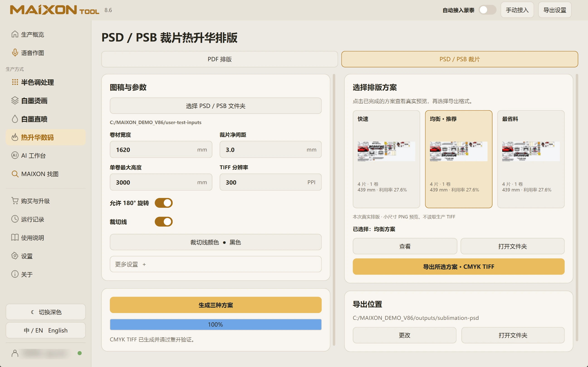Click 打开文件夹 under 导出位置
588x367 pixels.
coord(513,335)
